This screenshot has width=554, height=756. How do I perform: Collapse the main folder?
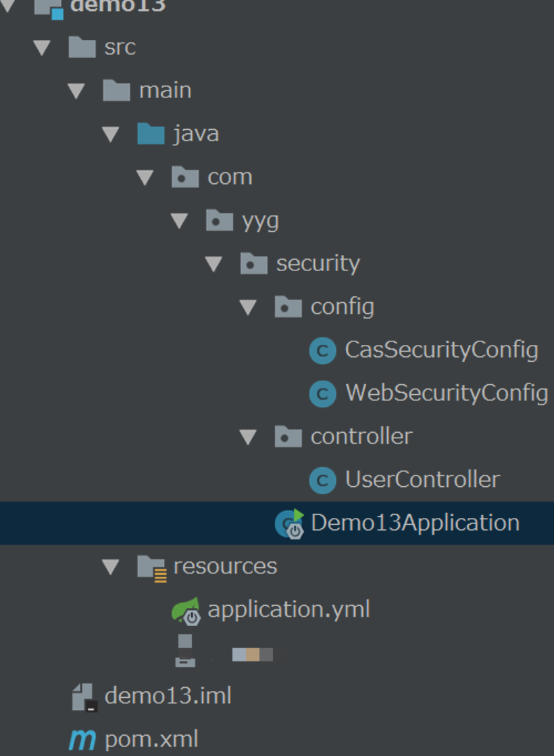(76, 91)
